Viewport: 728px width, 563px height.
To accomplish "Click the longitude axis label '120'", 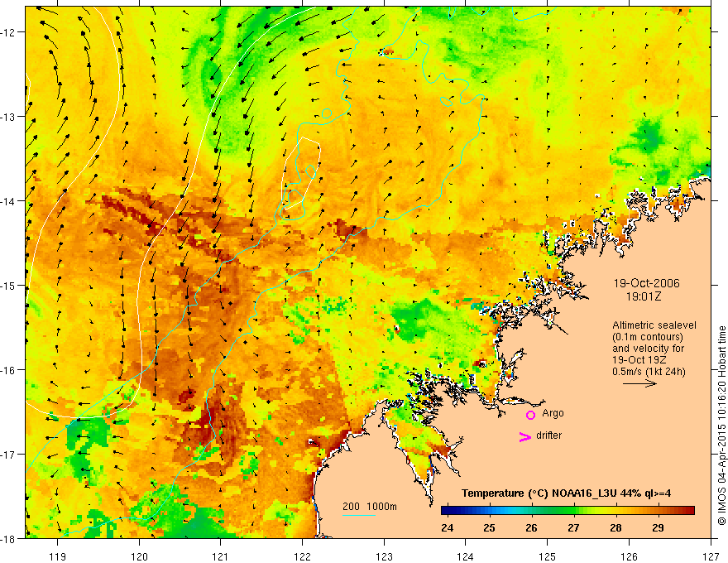I will [x=139, y=556].
